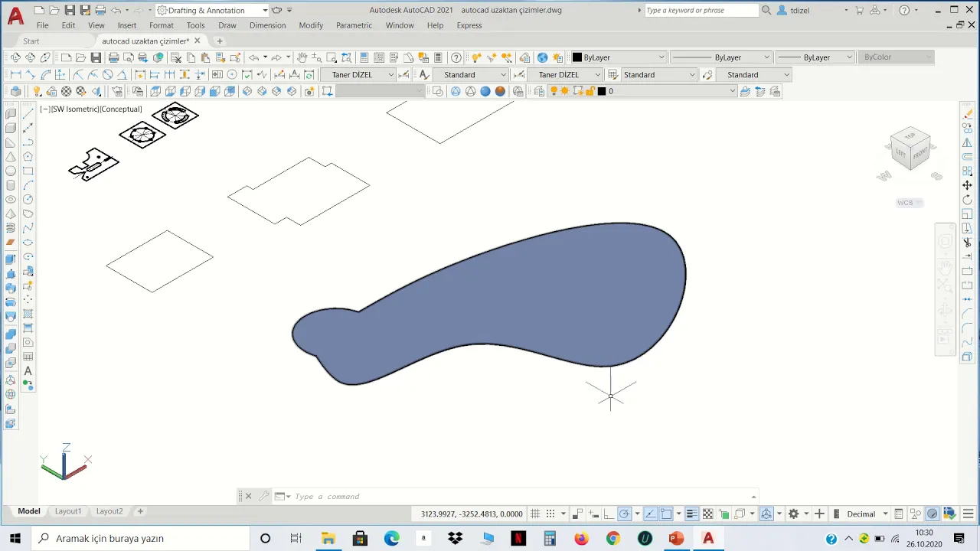This screenshot has height=551, width=980.
Task: Switch to the Start tab
Action: coord(31,41)
